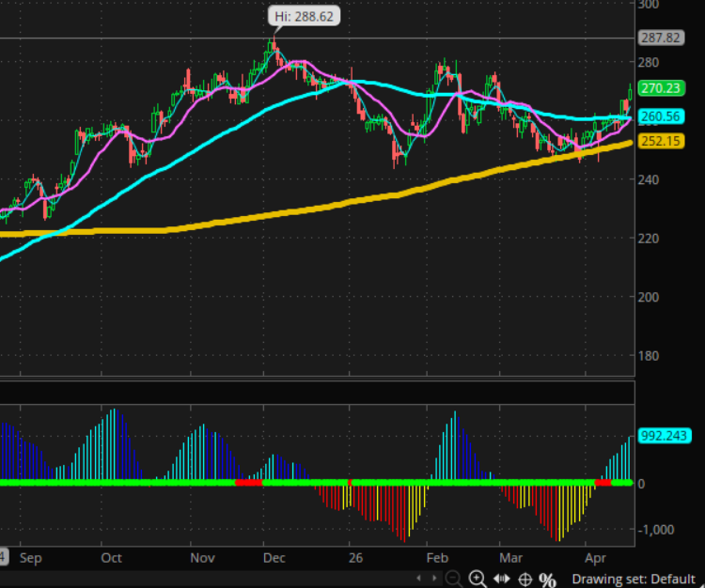Click the Sep label on the time axis
Screen dimensions: 705x588
point(31,558)
